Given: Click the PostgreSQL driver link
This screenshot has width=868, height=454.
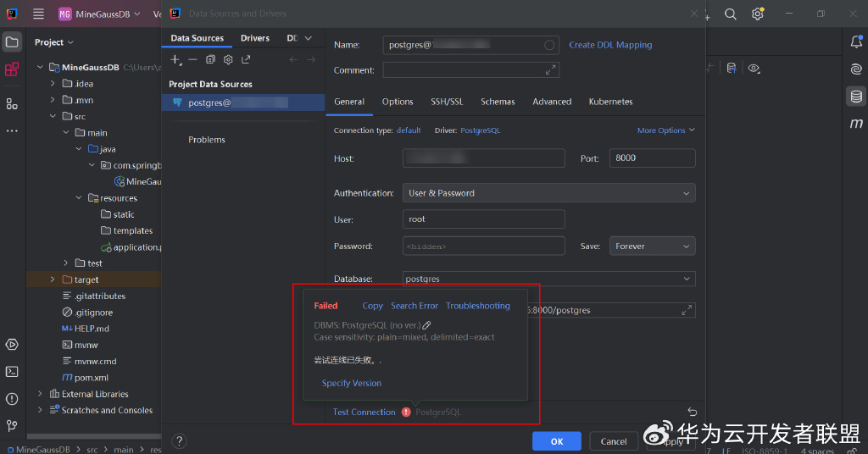Looking at the screenshot, I should pyautogui.click(x=480, y=130).
